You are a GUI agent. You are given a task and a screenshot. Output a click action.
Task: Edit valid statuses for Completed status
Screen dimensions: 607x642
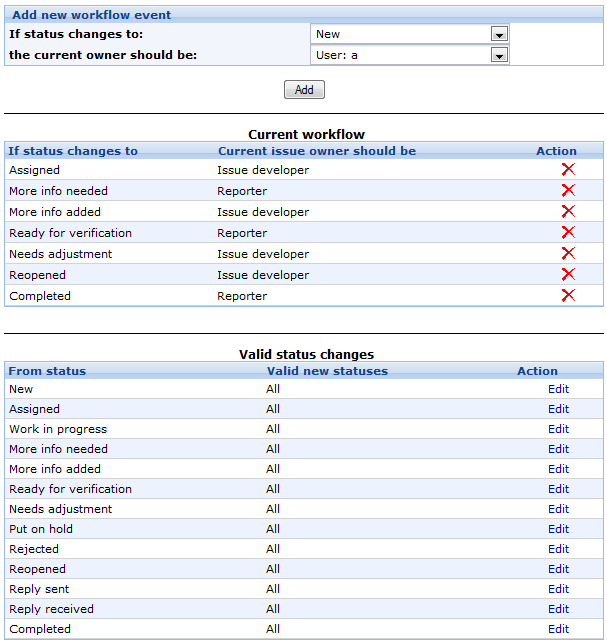558,629
